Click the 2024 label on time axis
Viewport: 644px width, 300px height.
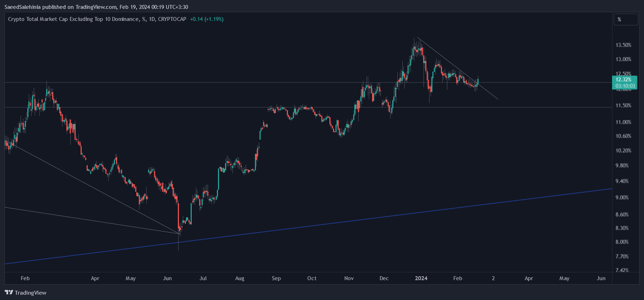click(x=421, y=278)
